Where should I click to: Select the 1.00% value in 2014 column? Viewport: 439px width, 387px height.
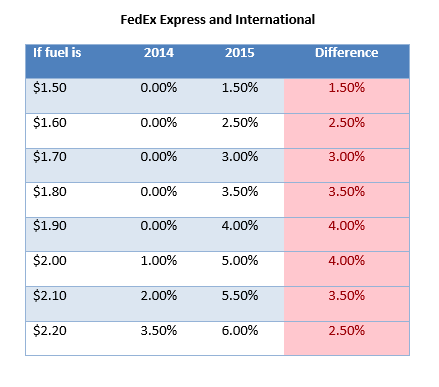pyautogui.click(x=159, y=261)
